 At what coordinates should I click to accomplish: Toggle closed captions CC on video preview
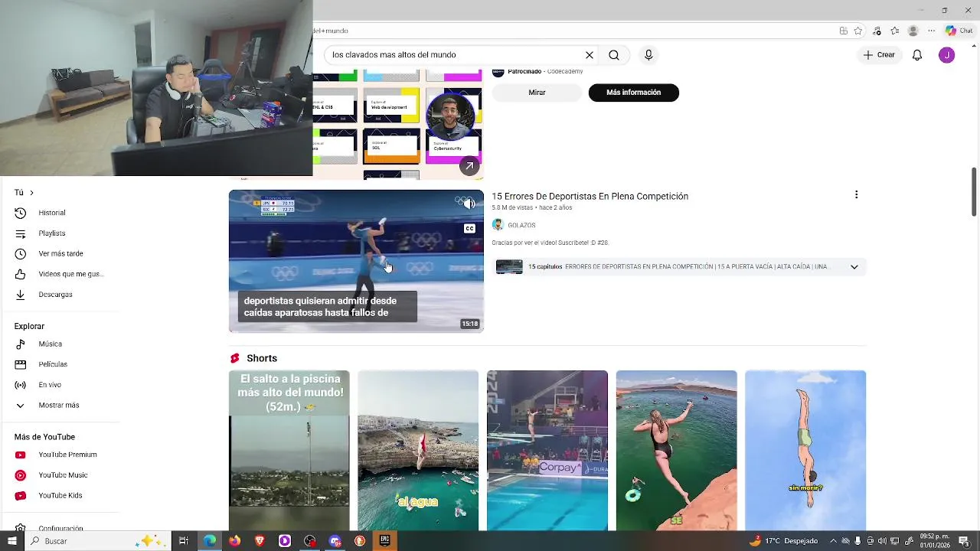tap(469, 228)
